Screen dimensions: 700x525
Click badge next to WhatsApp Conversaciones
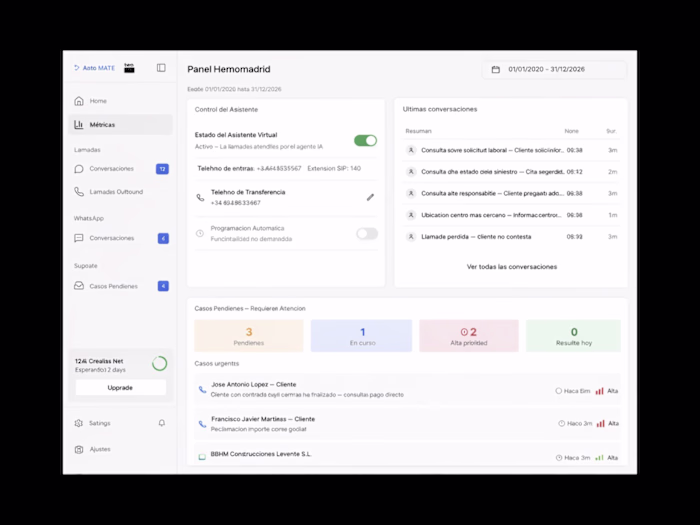pyautogui.click(x=163, y=238)
